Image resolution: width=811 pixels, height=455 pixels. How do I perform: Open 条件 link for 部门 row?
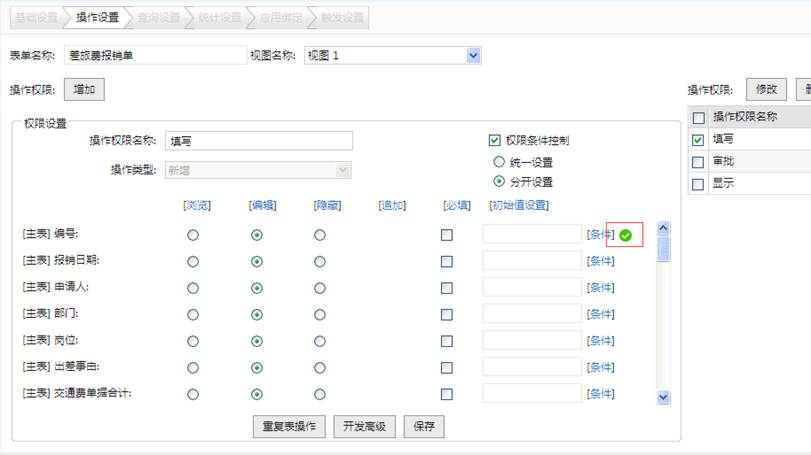[600, 314]
